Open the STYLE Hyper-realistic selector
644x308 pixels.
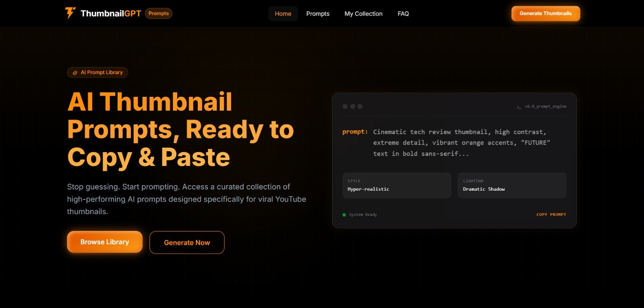(396, 185)
